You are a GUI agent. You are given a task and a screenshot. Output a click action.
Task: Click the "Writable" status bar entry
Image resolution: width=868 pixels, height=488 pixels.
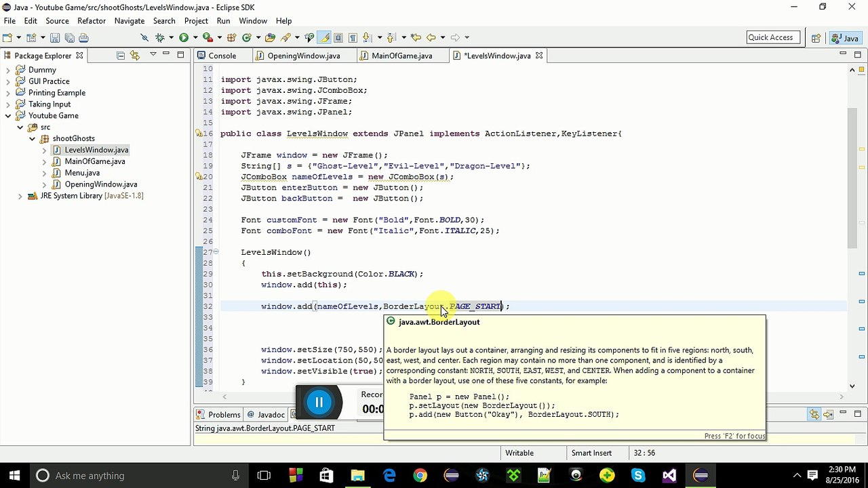tap(519, 453)
